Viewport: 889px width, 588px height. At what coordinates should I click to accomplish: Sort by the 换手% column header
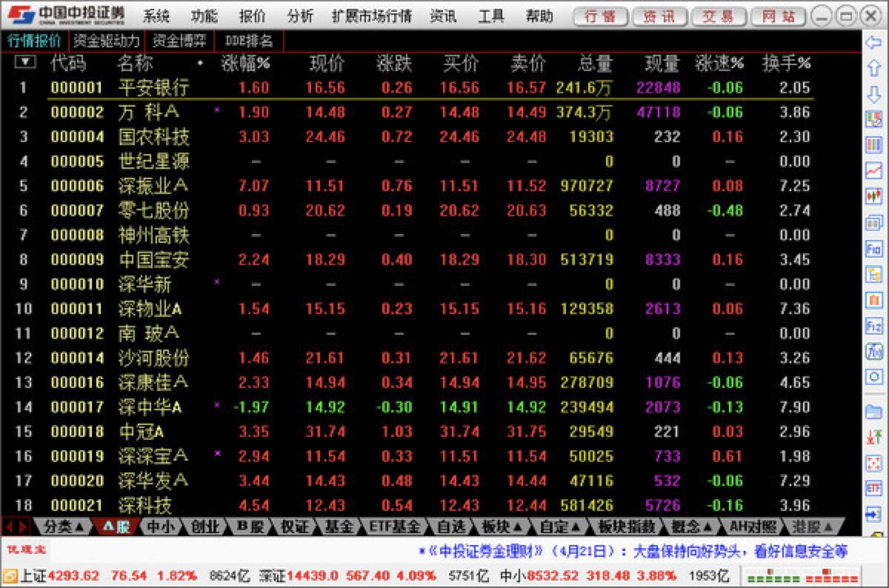[x=787, y=64]
